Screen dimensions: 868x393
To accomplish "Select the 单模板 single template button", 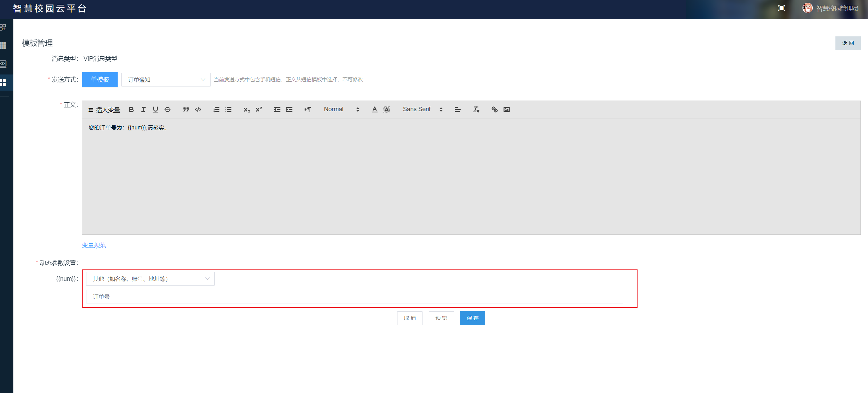I will tap(100, 80).
